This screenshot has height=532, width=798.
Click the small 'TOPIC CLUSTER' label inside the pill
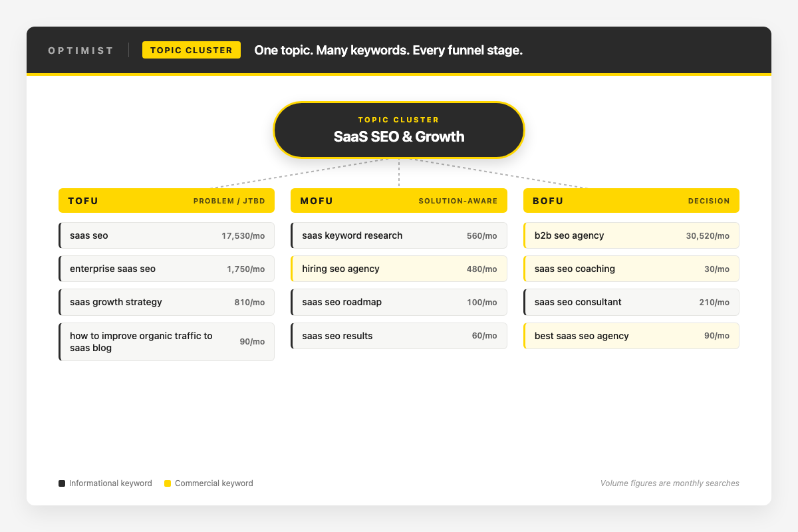399,120
